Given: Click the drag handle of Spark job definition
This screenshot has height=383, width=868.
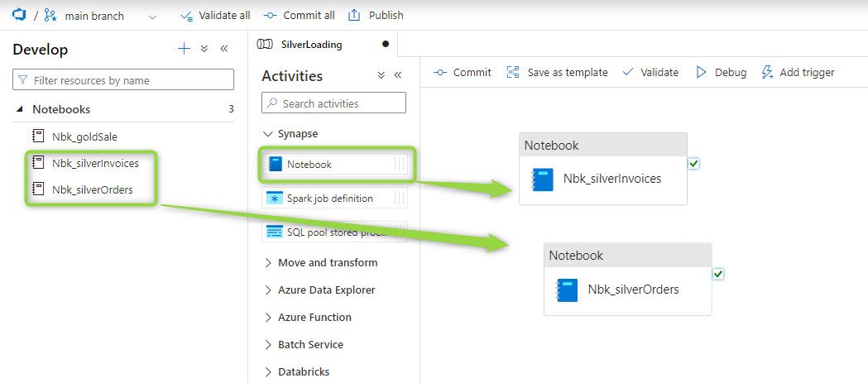Looking at the screenshot, I should (x=400, y=199).
